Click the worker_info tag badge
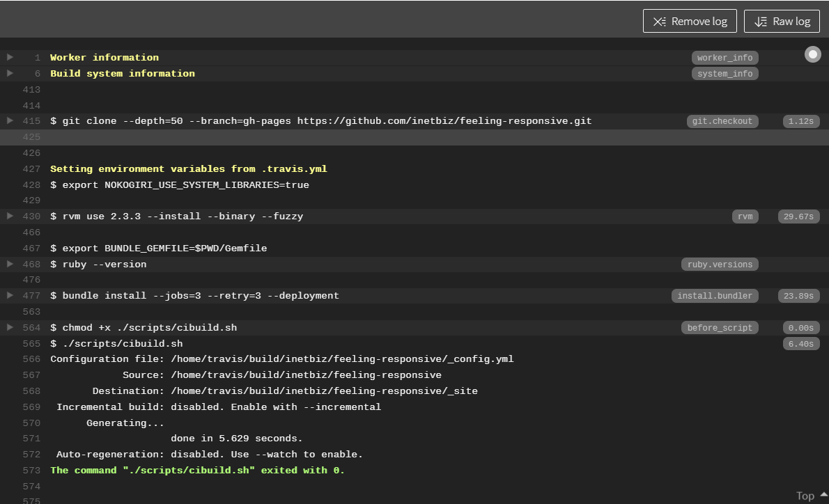Image resolution: width=829 pixels, height=504 pixels. [725, 58]
